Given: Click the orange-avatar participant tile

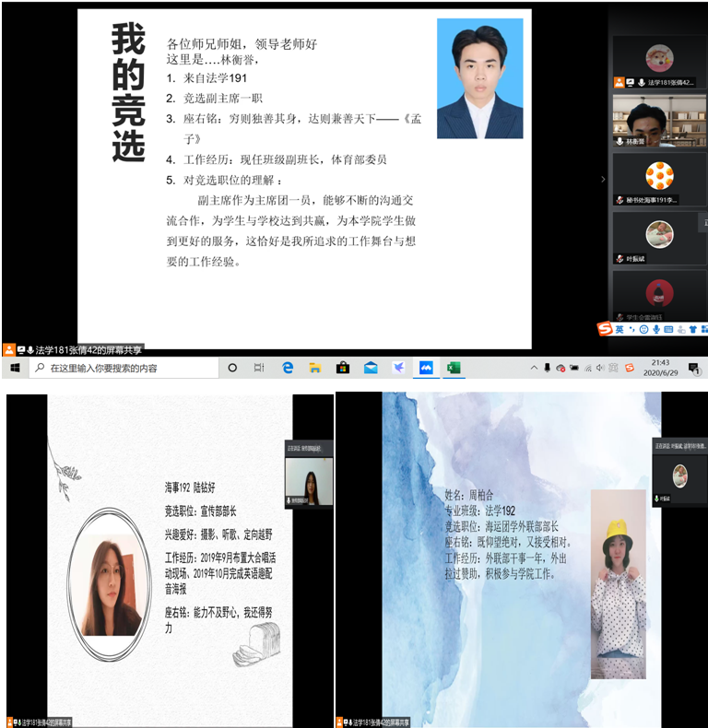Looking at the screenshot, I should point(659,177).
